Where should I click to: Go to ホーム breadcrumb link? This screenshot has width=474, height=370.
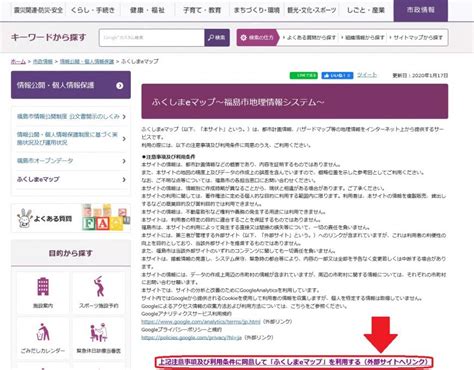18,61
